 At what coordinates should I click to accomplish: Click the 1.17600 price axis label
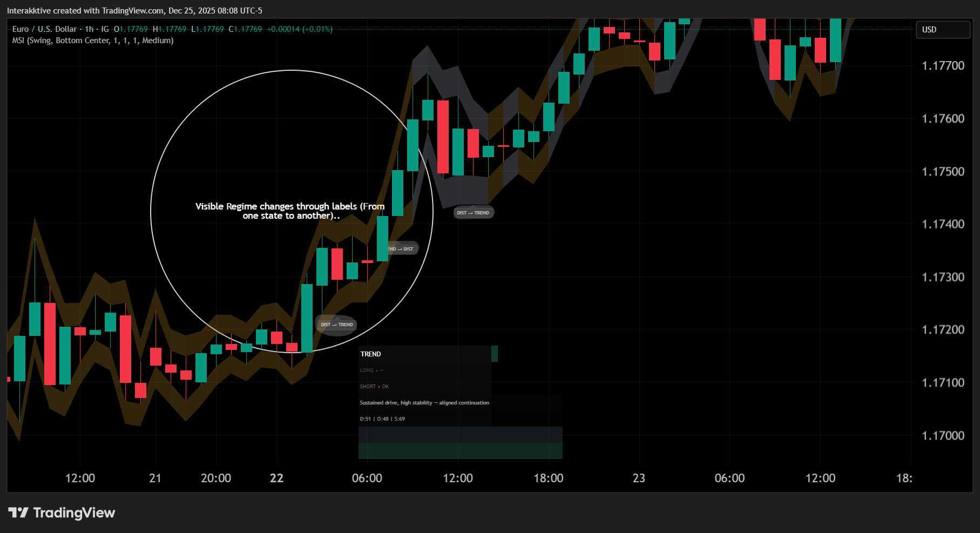[x=943, y=119]
